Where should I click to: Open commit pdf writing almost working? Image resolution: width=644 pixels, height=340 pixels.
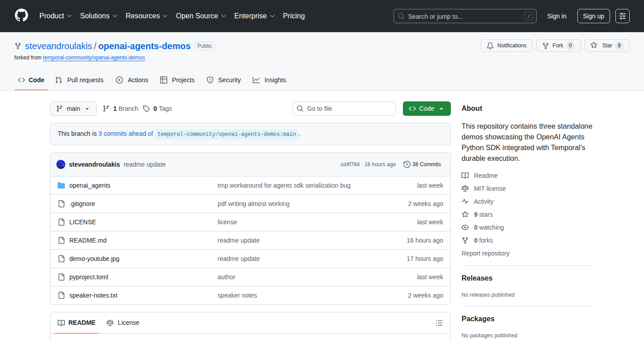click(254, 204)
